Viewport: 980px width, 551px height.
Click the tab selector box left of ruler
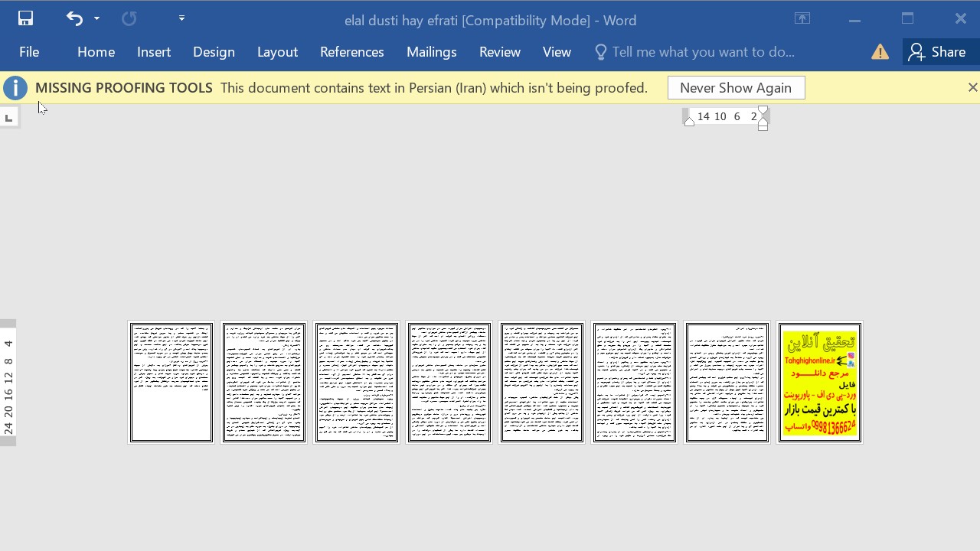pos(8,118)
